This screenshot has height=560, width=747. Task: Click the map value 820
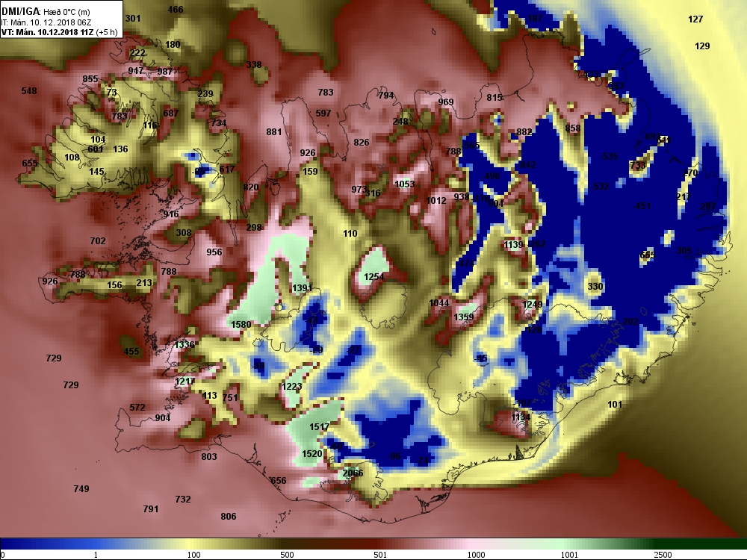pyautogui.click(x=250, y=187)
